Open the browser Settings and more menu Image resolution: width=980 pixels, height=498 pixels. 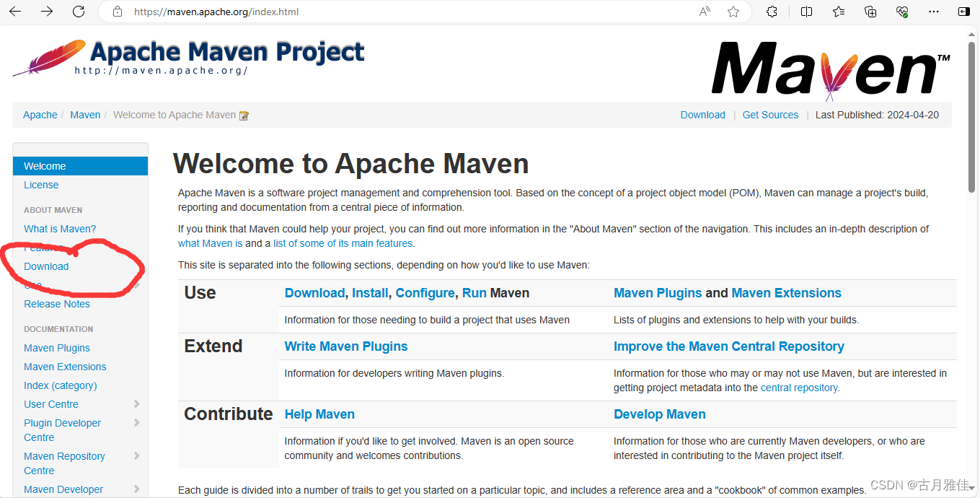point(934,12)
